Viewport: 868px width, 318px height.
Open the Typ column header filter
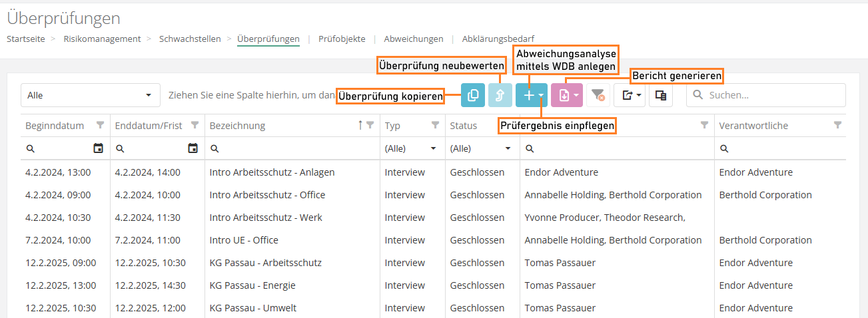click(x=435, y=125)
